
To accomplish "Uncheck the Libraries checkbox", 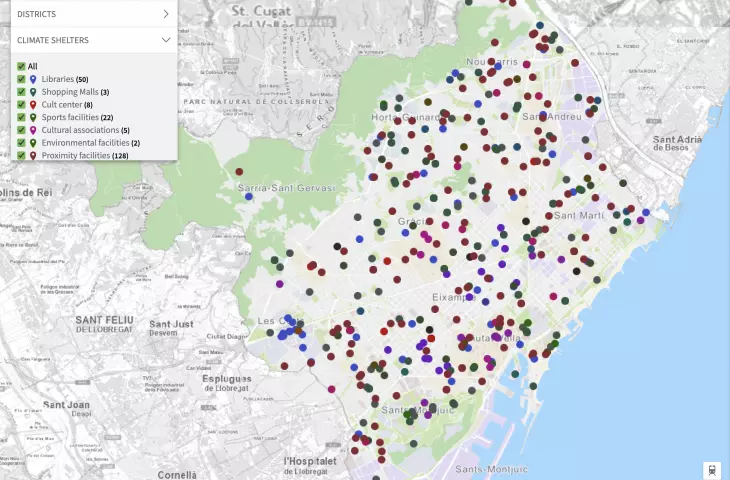I will click(x=21, y=79).
